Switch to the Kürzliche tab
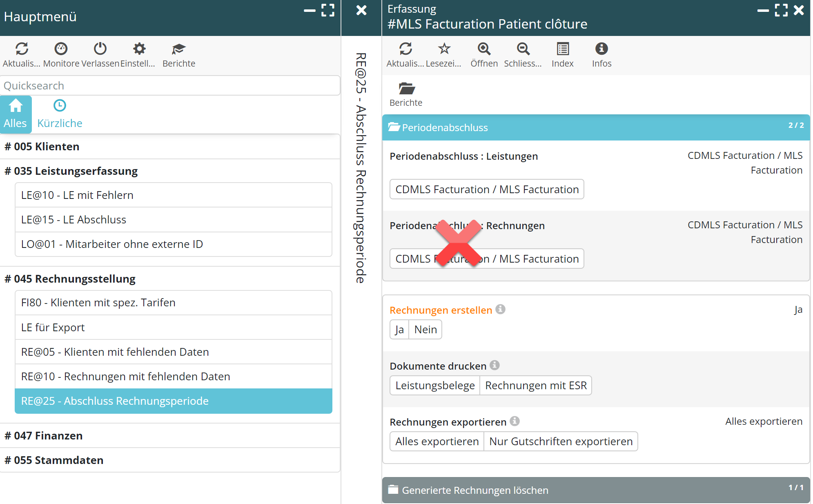The height and width of the screenshot is (504, 813). point(60,114)
